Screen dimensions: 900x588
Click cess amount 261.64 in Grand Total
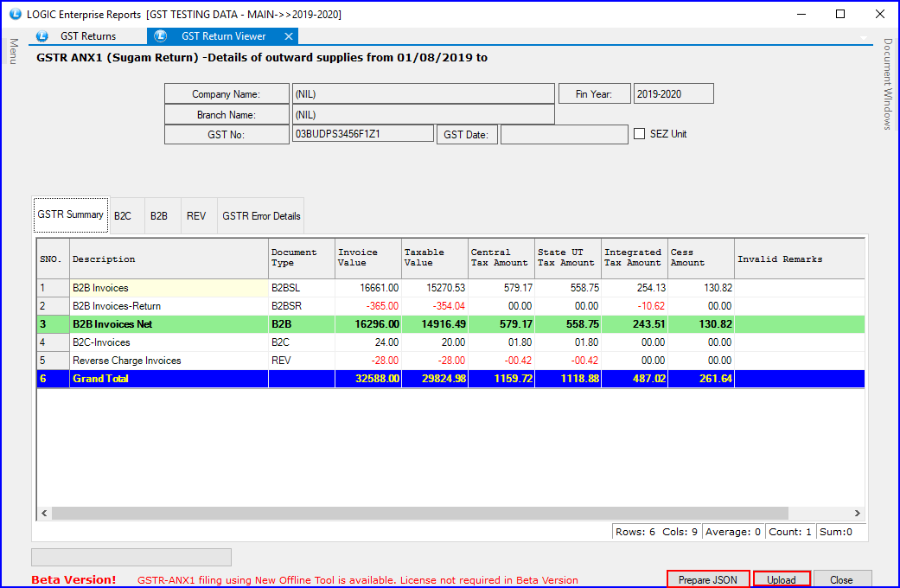701,379
